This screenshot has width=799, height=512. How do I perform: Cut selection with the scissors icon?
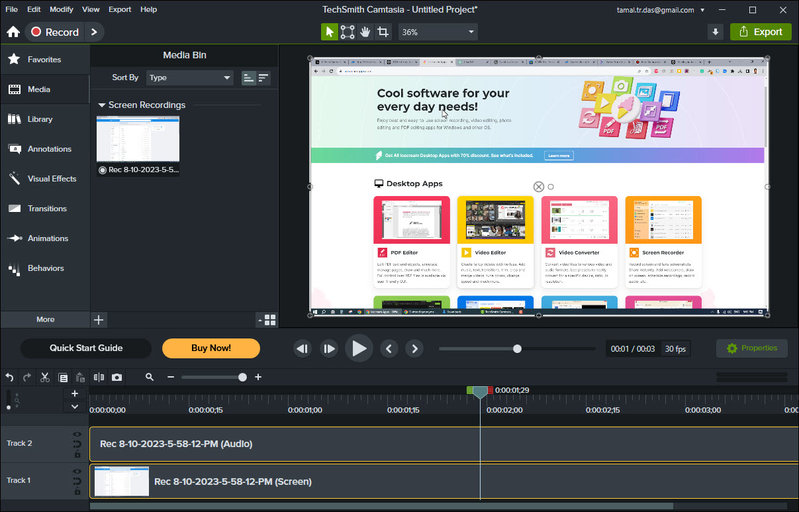point(45,378)
